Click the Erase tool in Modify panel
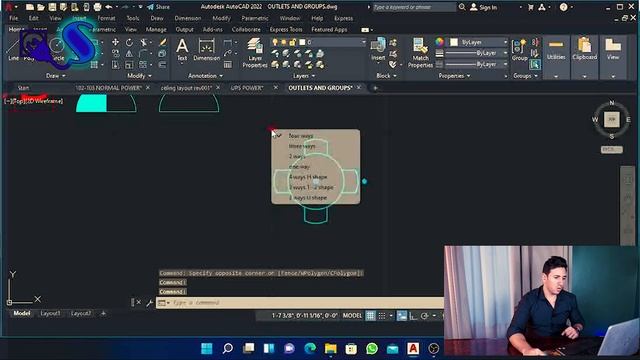Screen dimensions: 640x360 click(162, 42)
